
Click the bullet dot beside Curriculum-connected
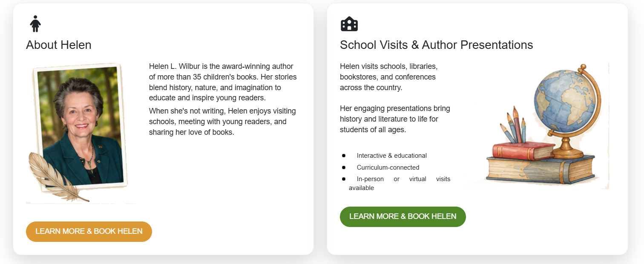click(x=344, y=167)
